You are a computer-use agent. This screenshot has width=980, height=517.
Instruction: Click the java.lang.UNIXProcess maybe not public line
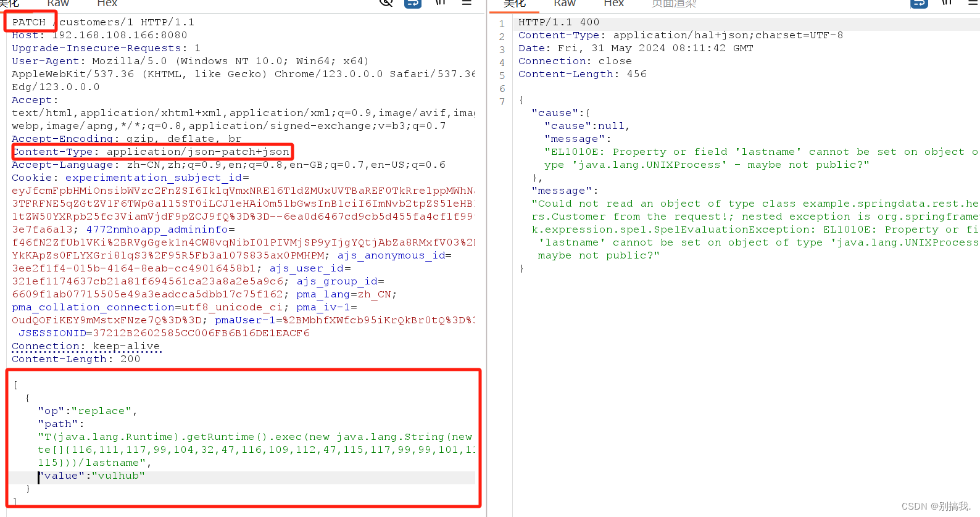pos(707,165)
